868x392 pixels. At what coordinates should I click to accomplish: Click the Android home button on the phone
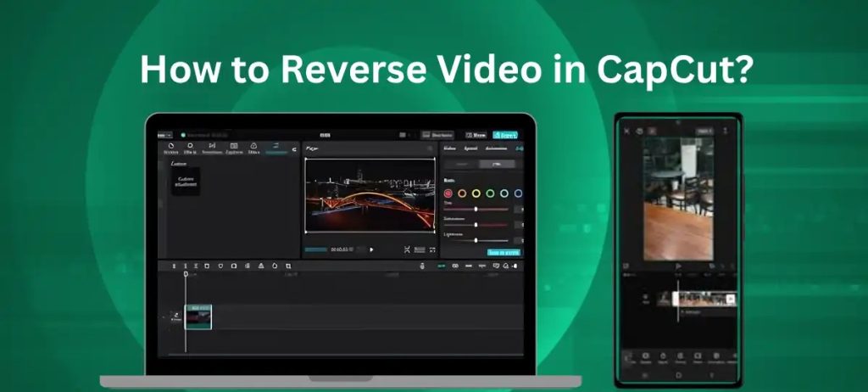point(679,375)
